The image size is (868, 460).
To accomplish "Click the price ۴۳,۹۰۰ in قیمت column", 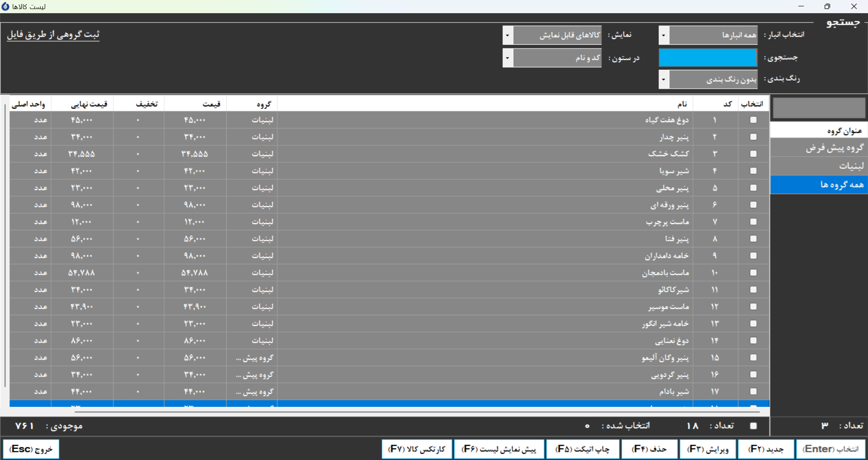I will (195, 307).
